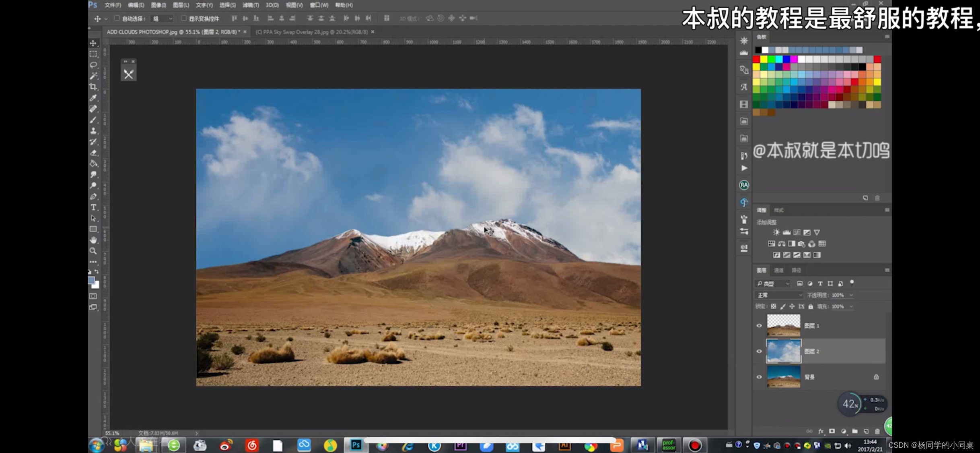Toggle layer filter on/off switch
The width and height of the screenshot is (980, 453).
click(x=852, y=283)
